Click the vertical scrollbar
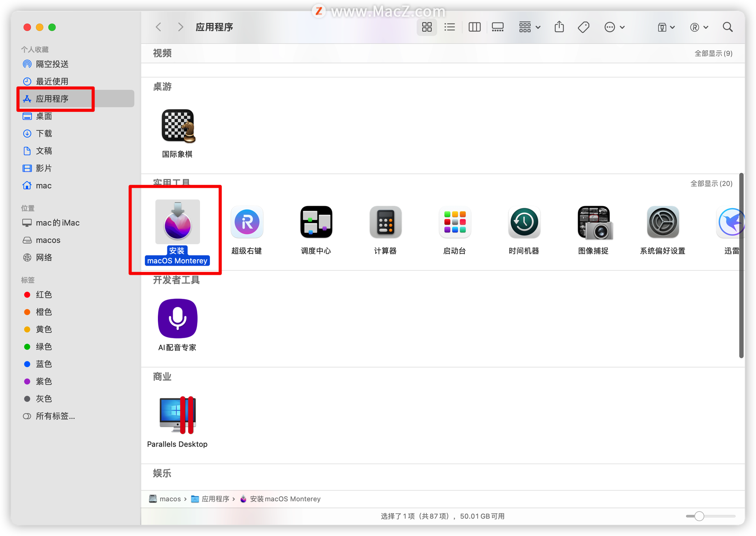 point(741,265)
